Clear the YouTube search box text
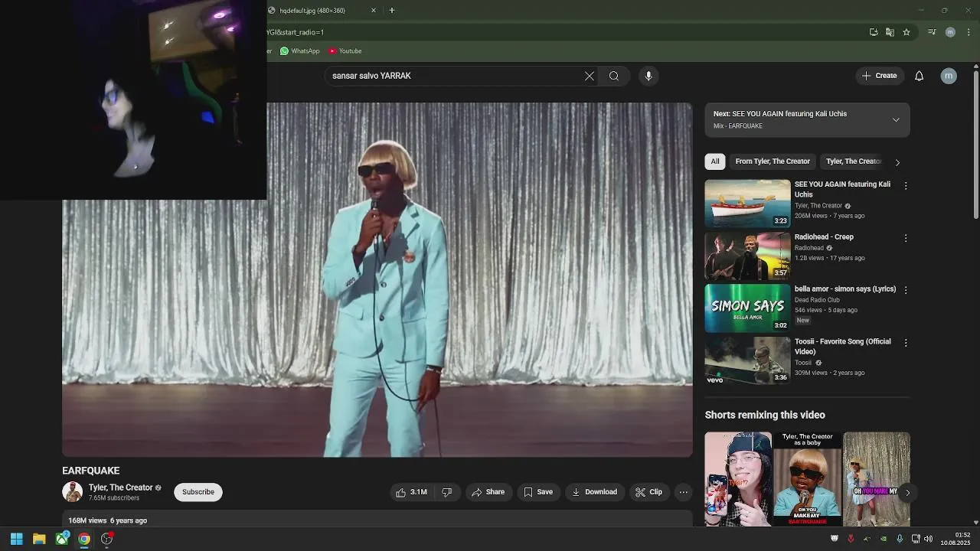The height and width of the screenshot is (551, 980). (590, 76)
